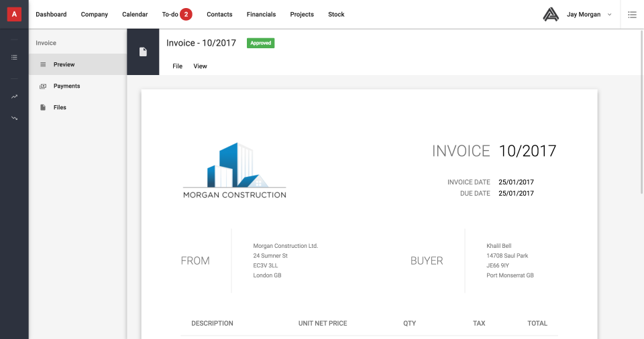
Task: Select Preview in the Invoice sidebar
Action: 64,64
